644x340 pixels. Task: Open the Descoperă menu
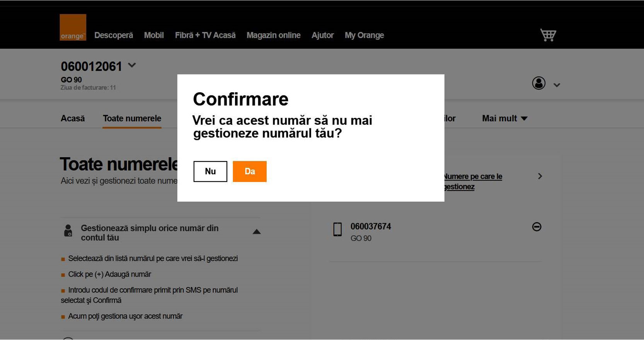point(114,35)
